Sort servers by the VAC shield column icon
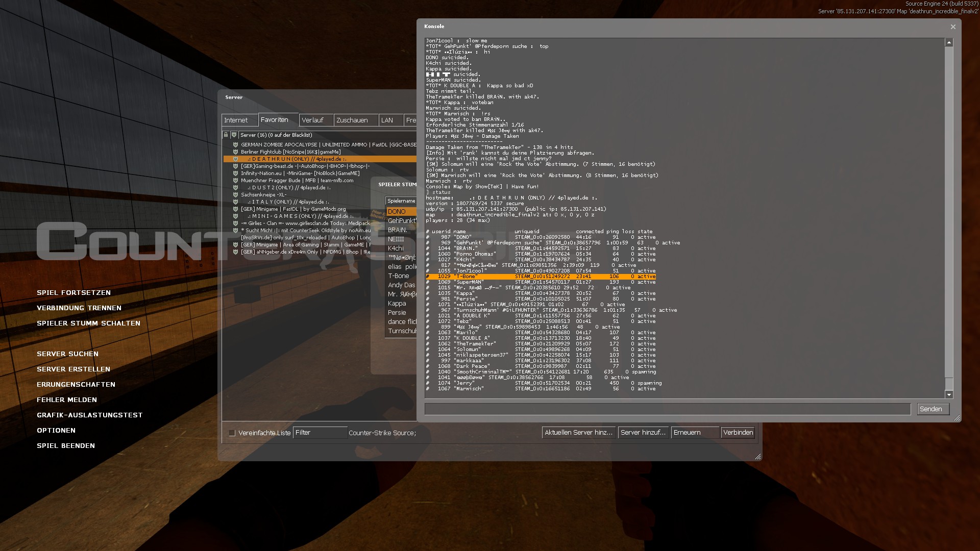 click(x=234, y=135)
